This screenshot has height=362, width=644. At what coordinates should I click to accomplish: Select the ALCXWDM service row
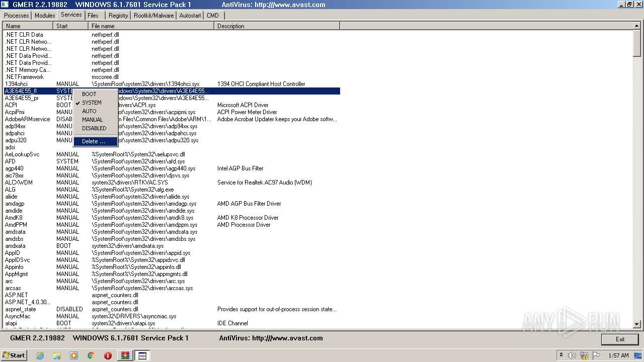point(172,183)
